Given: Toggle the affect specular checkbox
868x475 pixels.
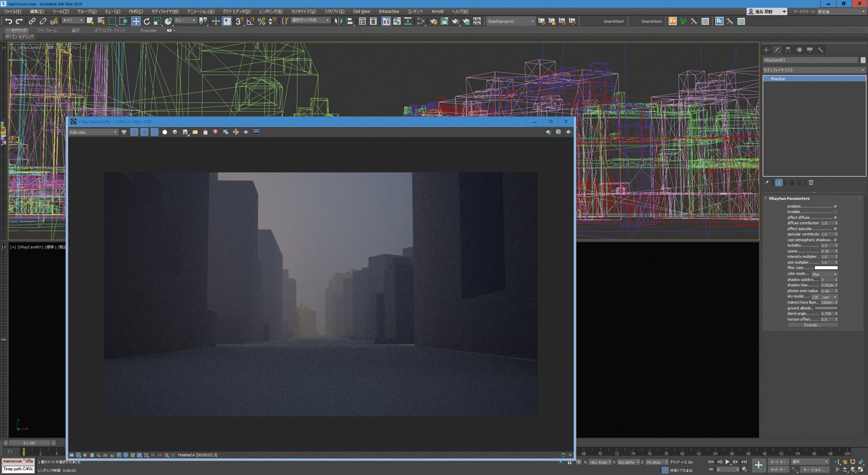Looking at the screenshot, I should (x=835, y=229).
